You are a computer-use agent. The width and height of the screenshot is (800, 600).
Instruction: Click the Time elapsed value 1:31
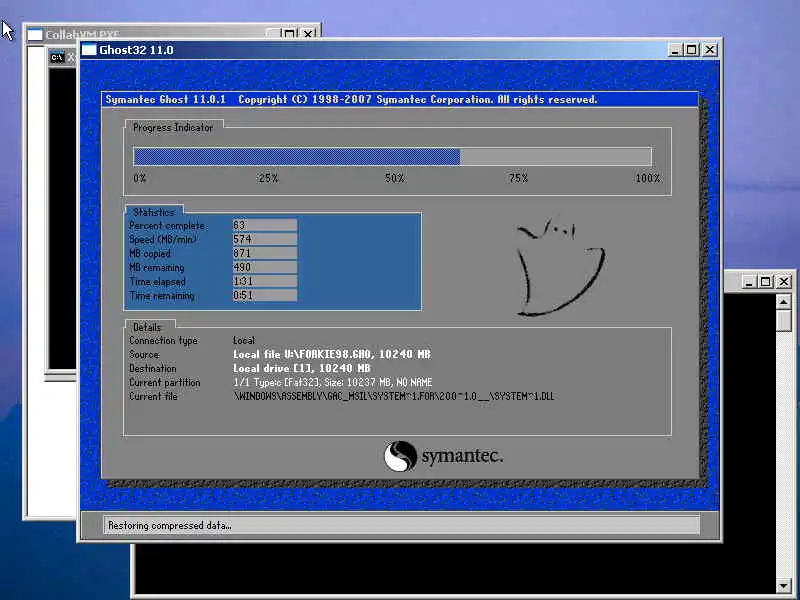[x=265, y=281]
